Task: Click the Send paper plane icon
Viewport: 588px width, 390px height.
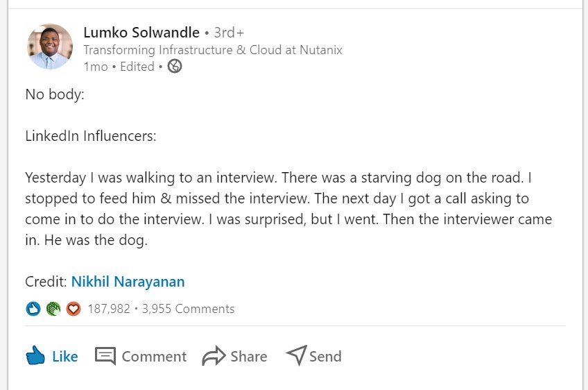Action: pyautogui.click(x=296, y=356)
